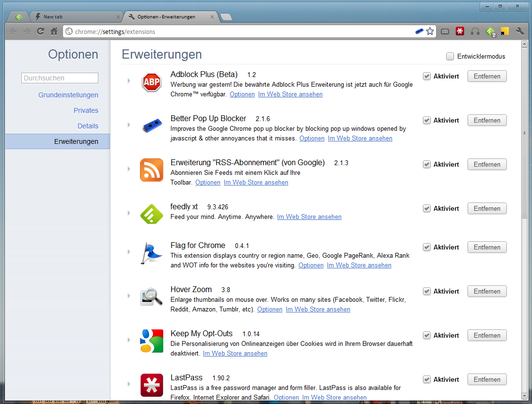
Task: Enable the Entwicklermodus checkbox
Action: coord(450,56)
